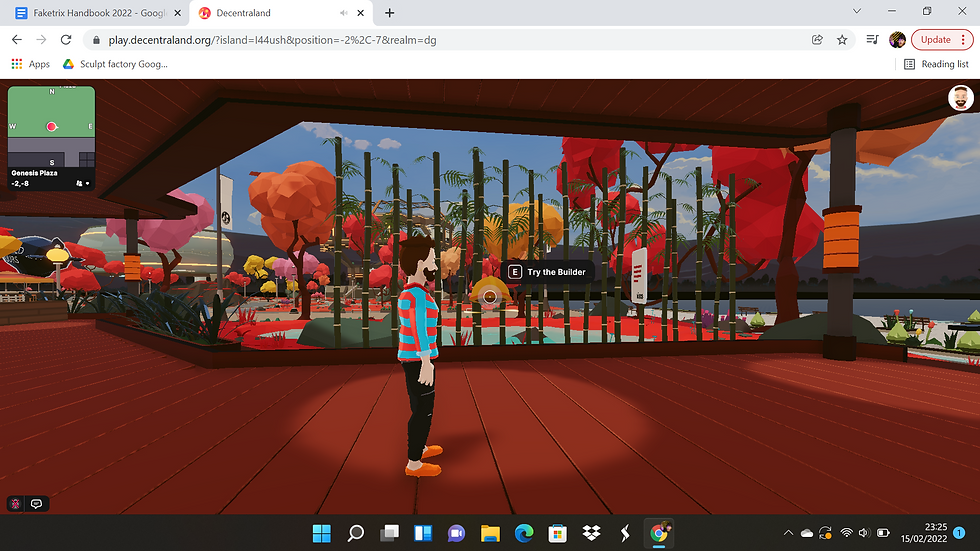Open the notification count badge
Image resolution: width=980 pixels, height=551 pixels.
tap(959, 533)
